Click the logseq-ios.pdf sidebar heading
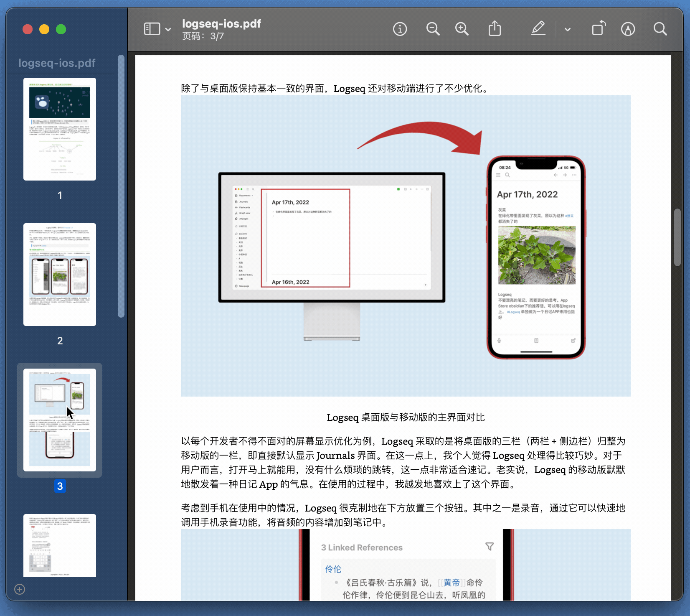This screenshot has width=690, height=616. 57,63
